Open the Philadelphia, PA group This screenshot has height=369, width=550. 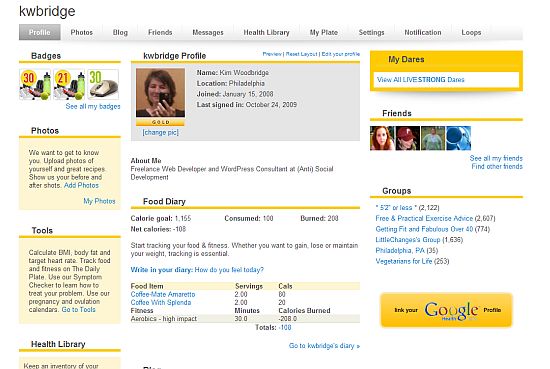(x=400, y=250)
